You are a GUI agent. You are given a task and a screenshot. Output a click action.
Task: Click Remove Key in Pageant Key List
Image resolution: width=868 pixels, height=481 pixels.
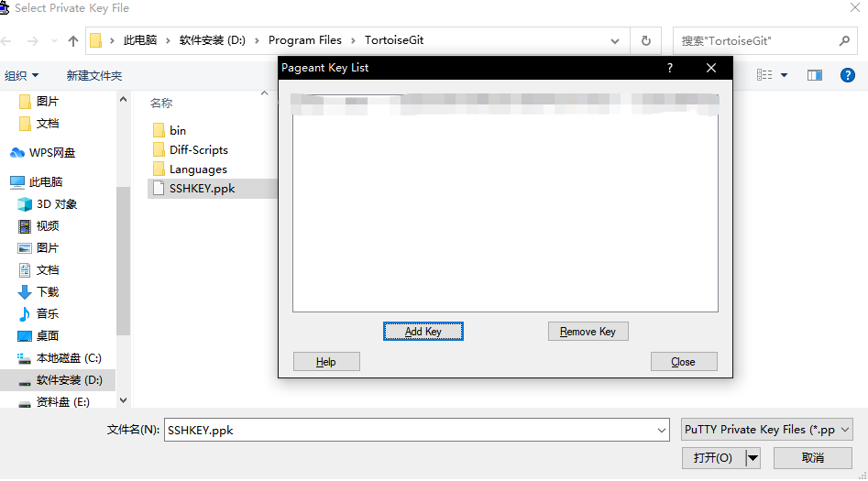[588, 331]
